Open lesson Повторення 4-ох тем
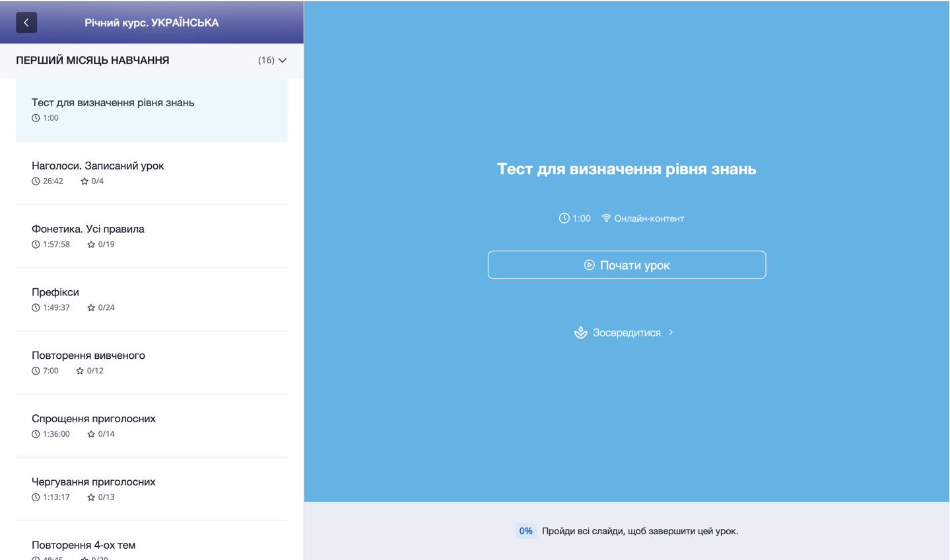The image size is (950, 560). pyautogui.click(x=152, y=541)
